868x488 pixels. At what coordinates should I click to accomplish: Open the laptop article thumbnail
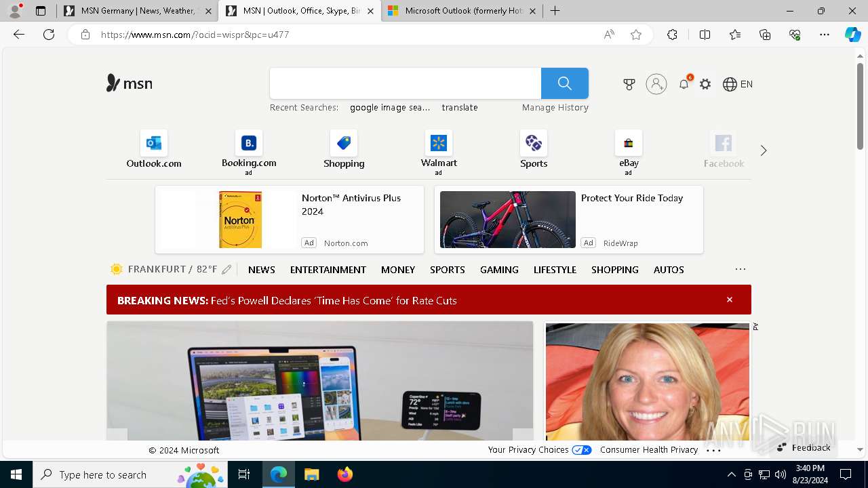click(319, 381)
